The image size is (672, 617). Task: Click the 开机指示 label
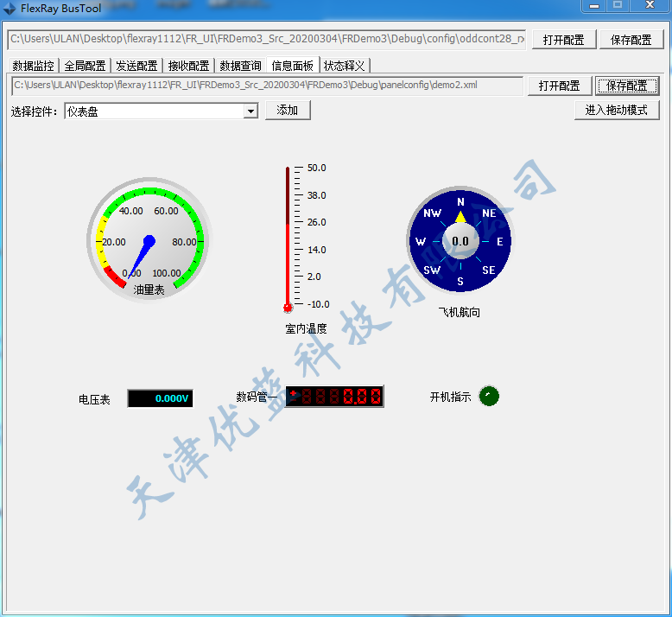(x=450, y=397)
